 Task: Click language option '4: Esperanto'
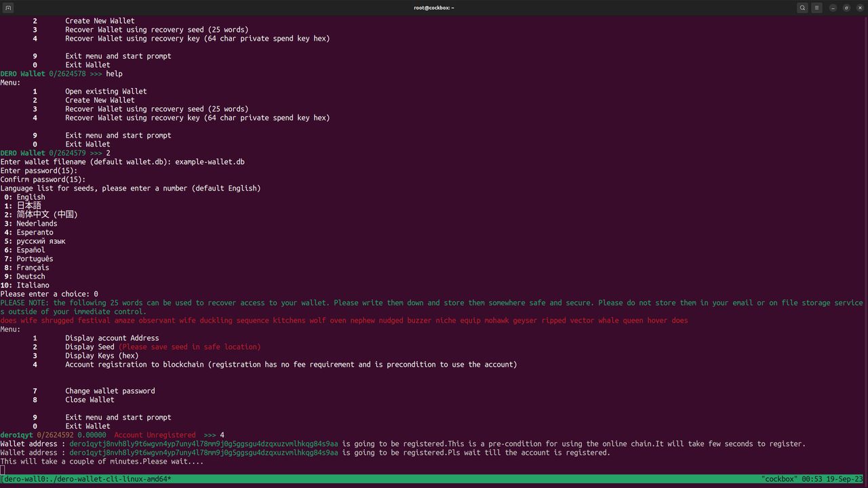coord(28,232)
